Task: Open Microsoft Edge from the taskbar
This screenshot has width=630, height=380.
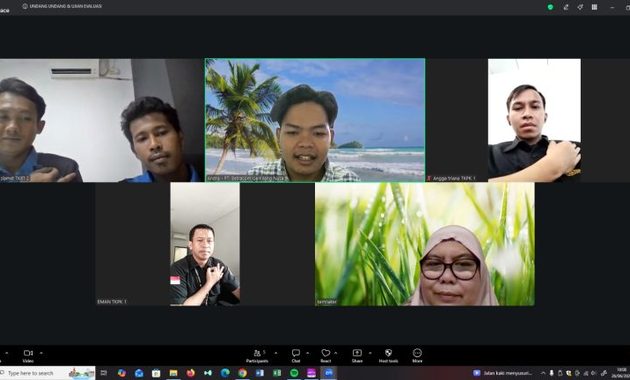Action: [x=225, y=373]
